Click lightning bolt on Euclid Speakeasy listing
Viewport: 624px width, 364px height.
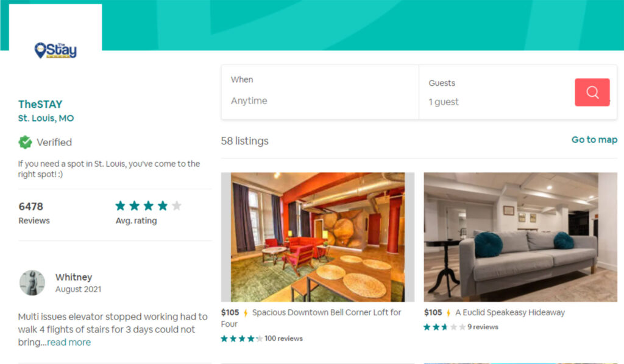click(x=448, y=313)
